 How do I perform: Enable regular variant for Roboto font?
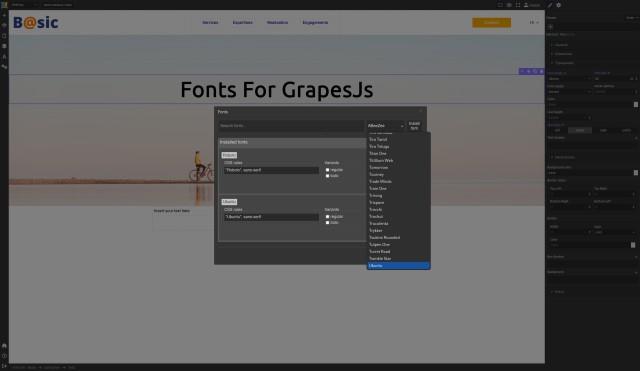pyautogui.click(x=327, y=170)
